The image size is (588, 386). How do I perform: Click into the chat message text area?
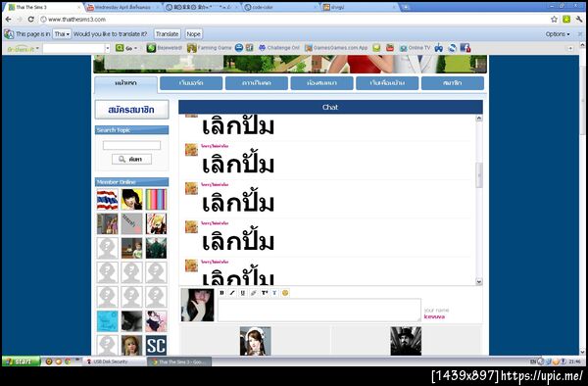[x=319, y=310]
